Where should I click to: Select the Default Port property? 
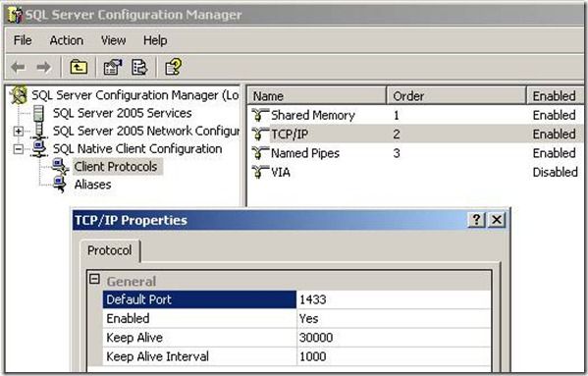pos(199,299)
